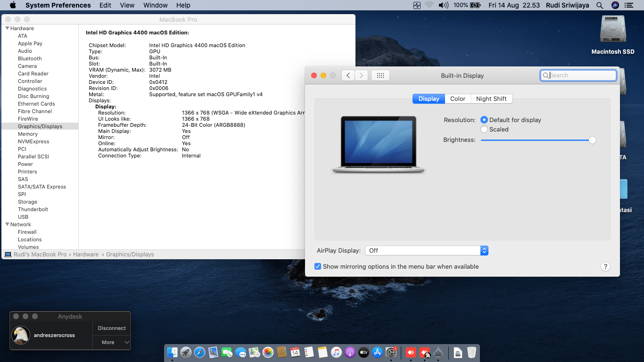Click the Rudi Sriwijaya user menu
Screen dimensions: 644x362
(567, 5)
